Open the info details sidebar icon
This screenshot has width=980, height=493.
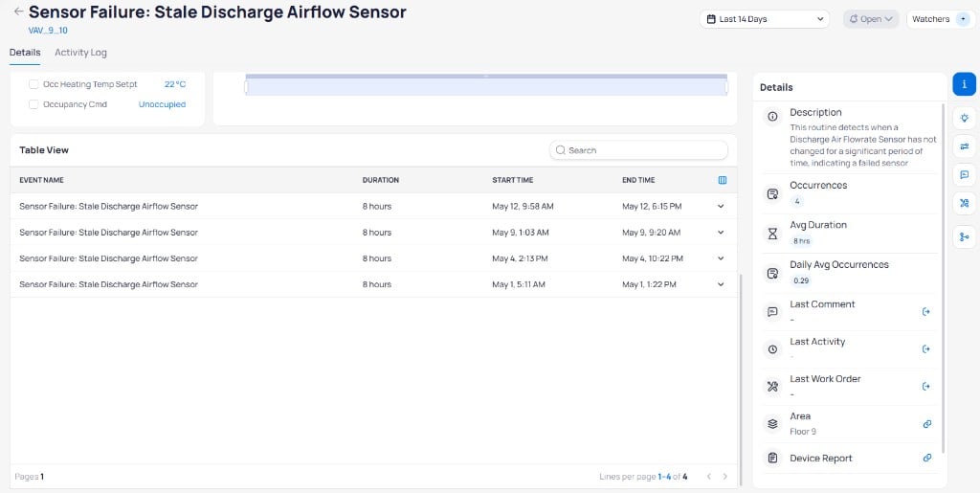(964, 83)
